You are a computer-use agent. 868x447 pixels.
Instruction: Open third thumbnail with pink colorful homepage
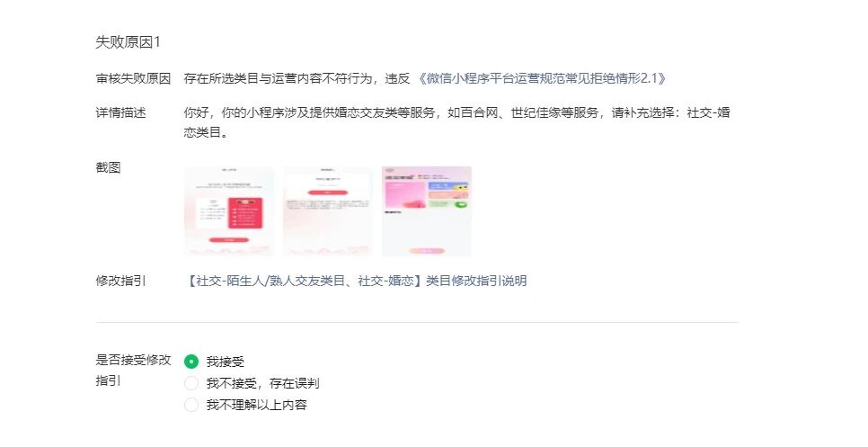coord(426,211)
